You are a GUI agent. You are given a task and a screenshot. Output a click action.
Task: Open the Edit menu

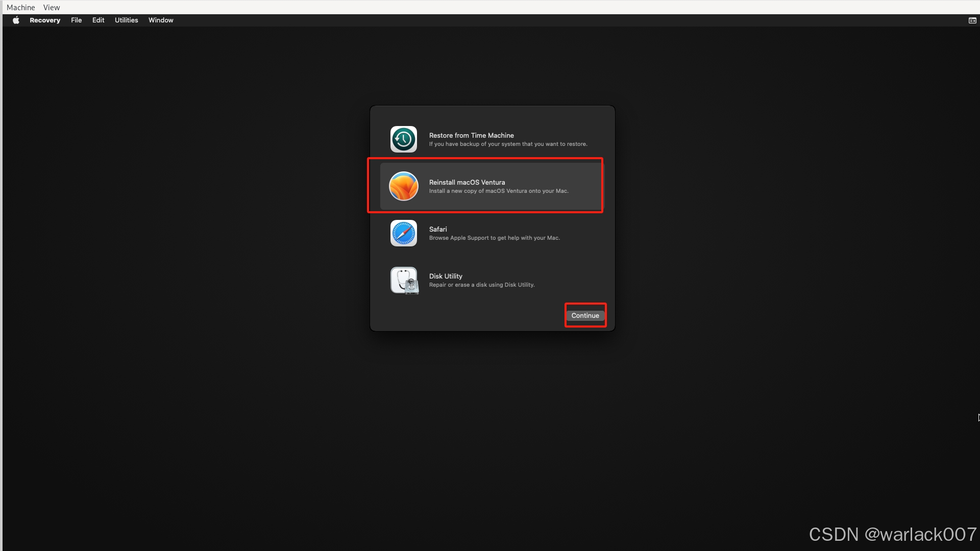pos(99,20)
